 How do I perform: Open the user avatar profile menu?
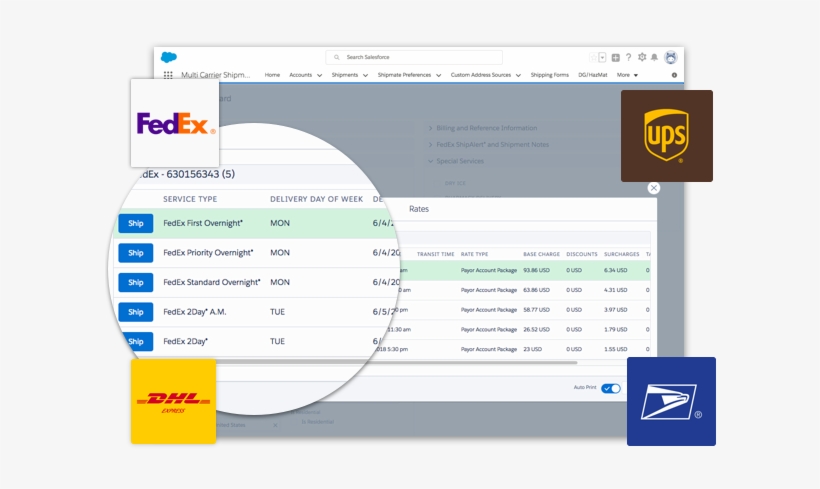click(x=670, y=58)
